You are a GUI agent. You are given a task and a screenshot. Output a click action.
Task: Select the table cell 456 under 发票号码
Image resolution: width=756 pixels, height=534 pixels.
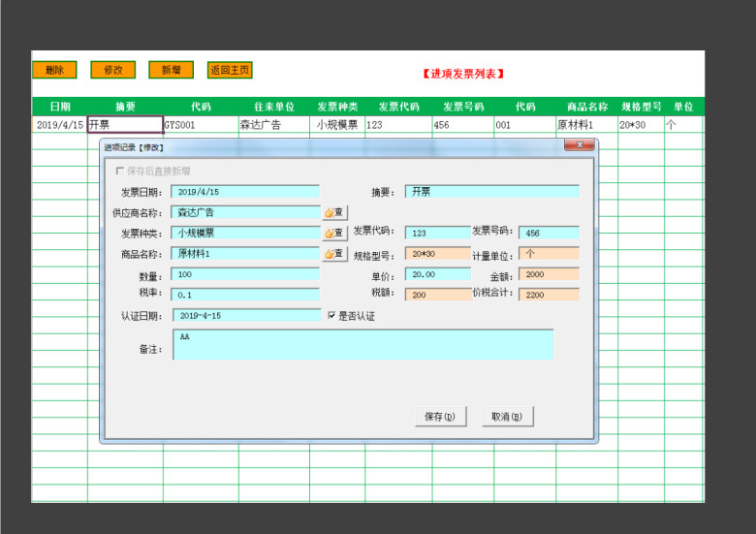tap(463, 125)
